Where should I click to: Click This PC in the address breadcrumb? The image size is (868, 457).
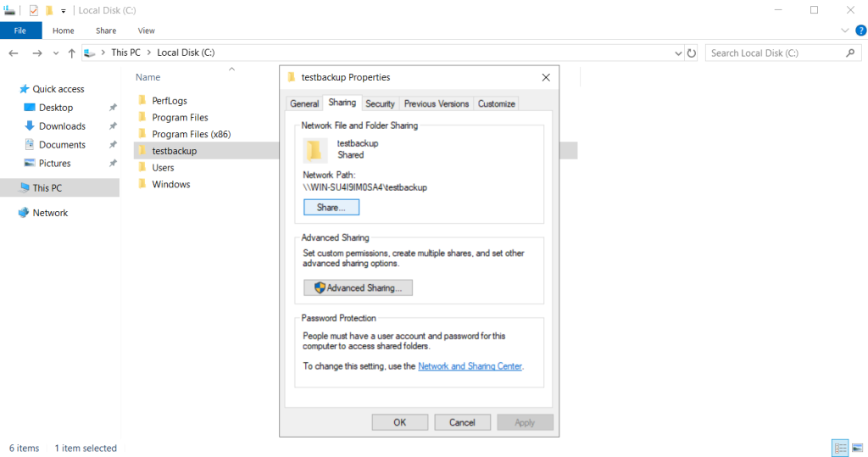point(125,53)
